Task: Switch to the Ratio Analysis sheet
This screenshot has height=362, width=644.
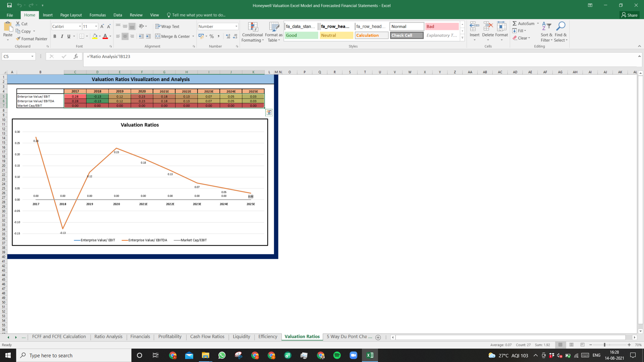Action: pyautogui.click(x=108, y=337)
